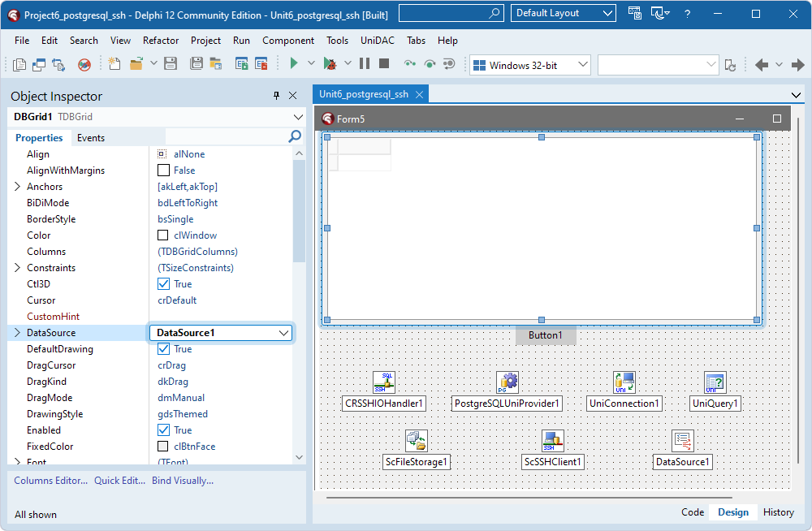This screenshot has height=531, width=812.
Task: Select the PostgreSQLUniProvider1 component icon
Action: (508, 382)
